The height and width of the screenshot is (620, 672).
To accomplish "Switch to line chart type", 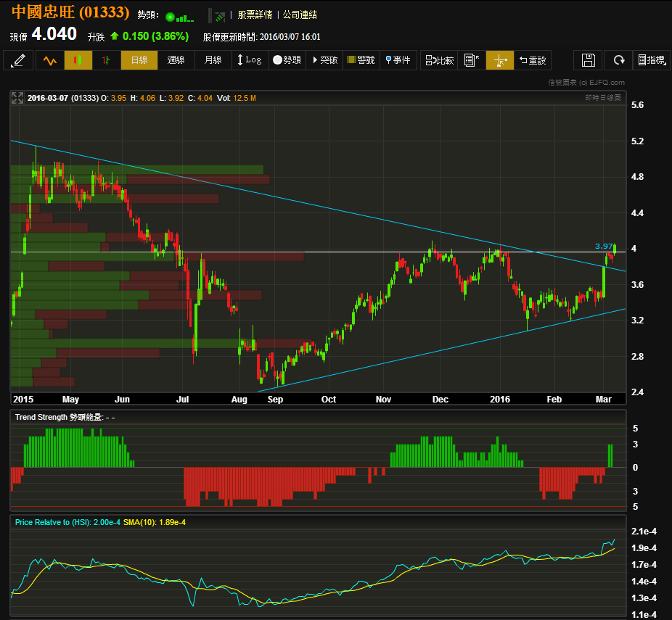I will (x=49, y=60).
